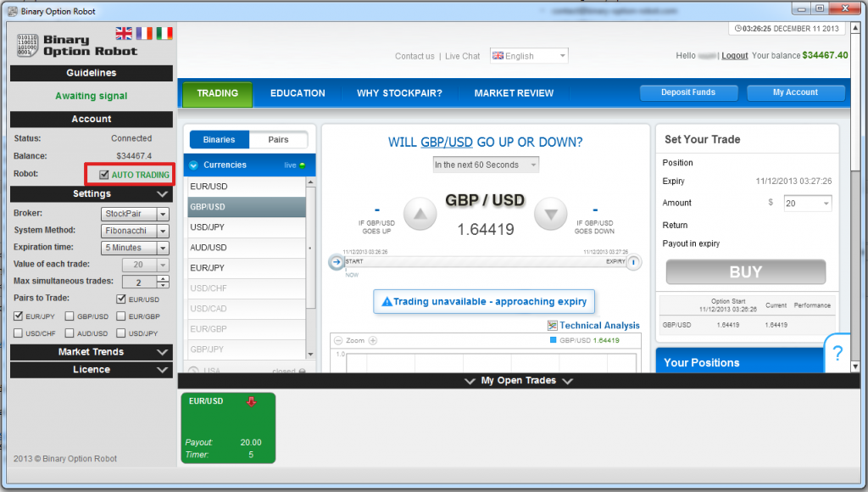868x492 pixels.
Task: Open the Live Chat link
Action: [462, 56]
